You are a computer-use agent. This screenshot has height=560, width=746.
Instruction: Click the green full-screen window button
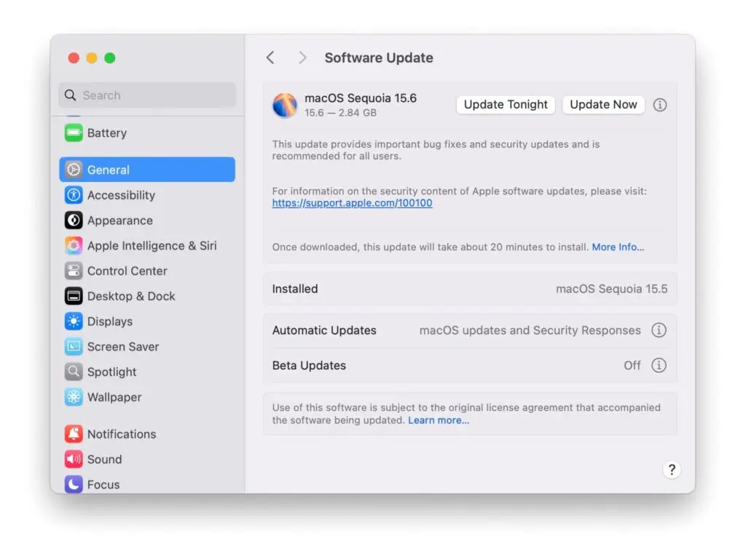pyautogui.click(x=110, y=58)
